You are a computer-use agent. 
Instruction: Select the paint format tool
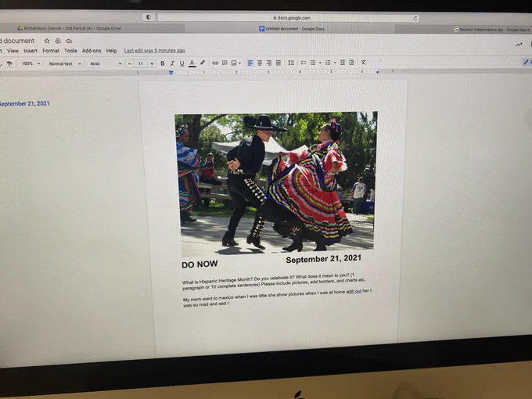coord(9,63)
